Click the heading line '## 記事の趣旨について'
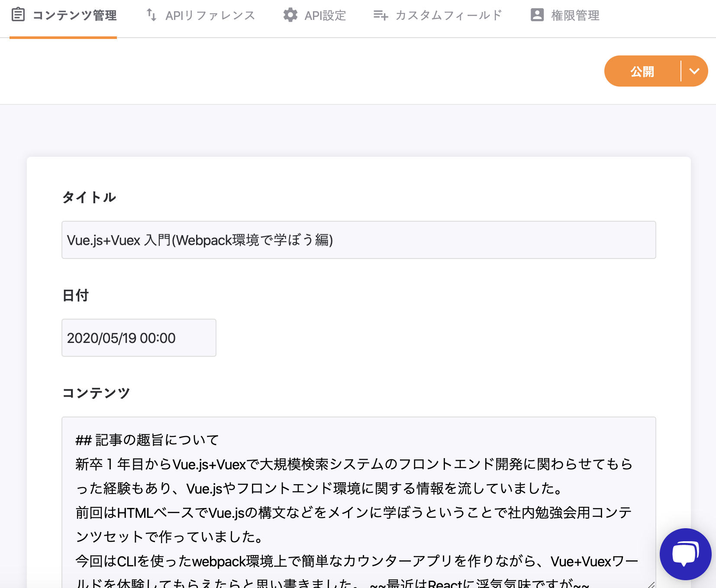The height and width of the screenshot is (588, 716). 147,440
